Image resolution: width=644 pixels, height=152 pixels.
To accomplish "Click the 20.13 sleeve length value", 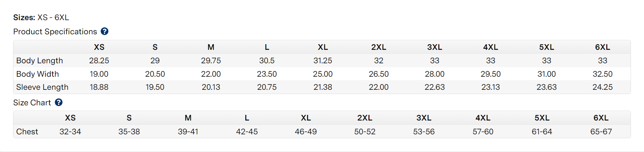I will [x=211, y=87].
